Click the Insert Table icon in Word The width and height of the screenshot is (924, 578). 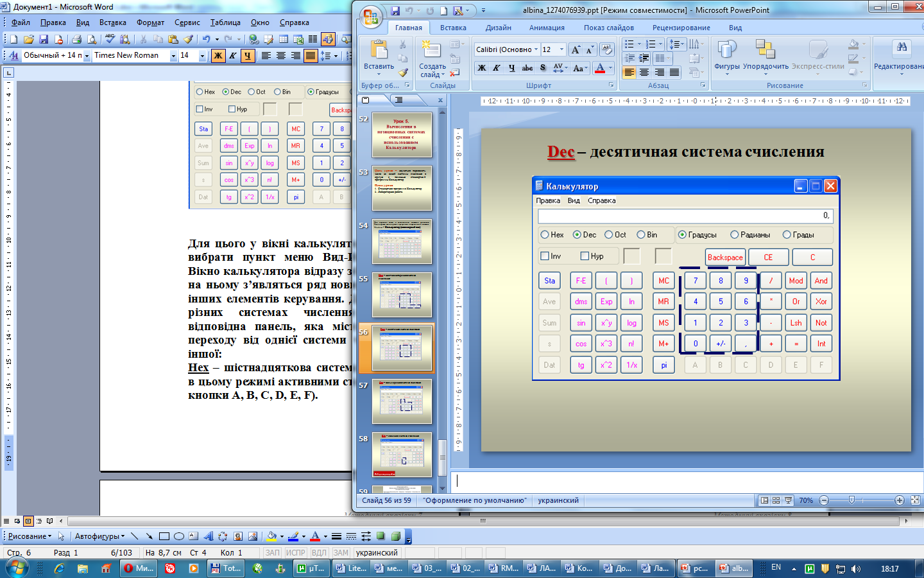284,39
